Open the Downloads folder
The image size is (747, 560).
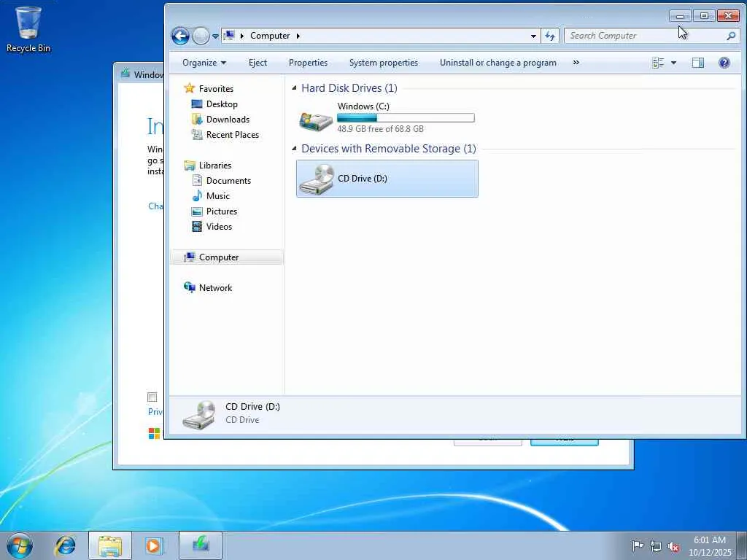(x=228, y=120)
